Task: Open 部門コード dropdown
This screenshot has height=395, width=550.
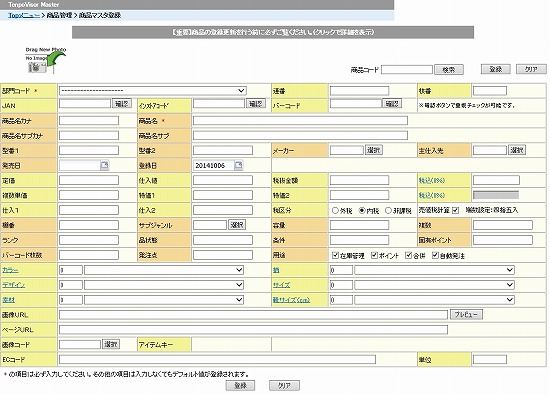Action: coord(153,91)
